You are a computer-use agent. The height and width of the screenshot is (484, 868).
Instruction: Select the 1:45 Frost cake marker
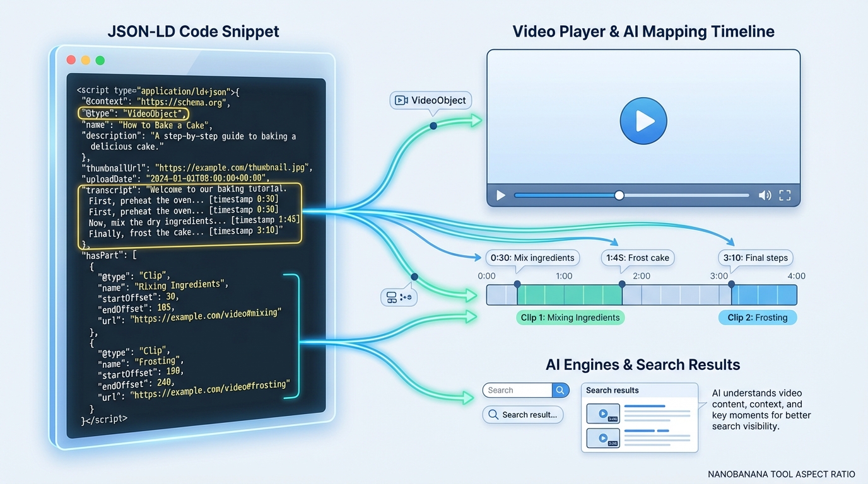[x=637, y=257]
